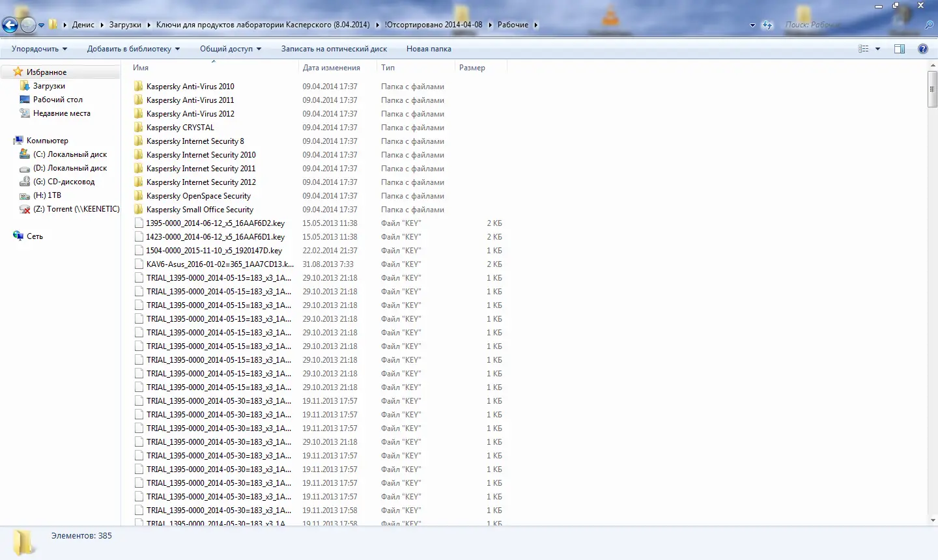Screen dimensions: 938x560
Task: Click the date 31.08.2013 7:33
Action: (x=328, y=264)
